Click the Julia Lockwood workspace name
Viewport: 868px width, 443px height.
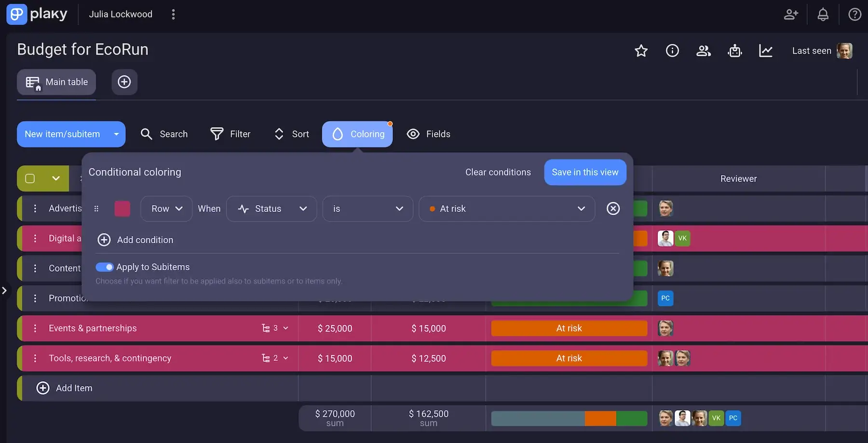pos(121,14)
